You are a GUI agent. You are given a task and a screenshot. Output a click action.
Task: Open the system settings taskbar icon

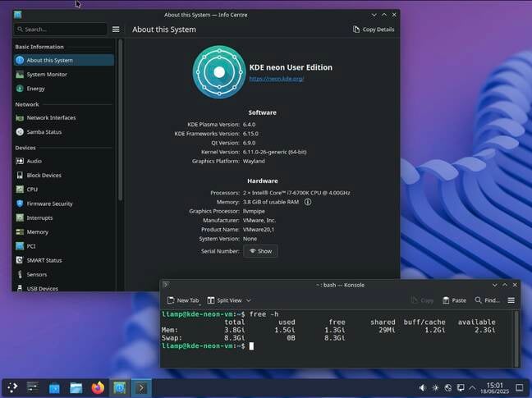(33, 387)
